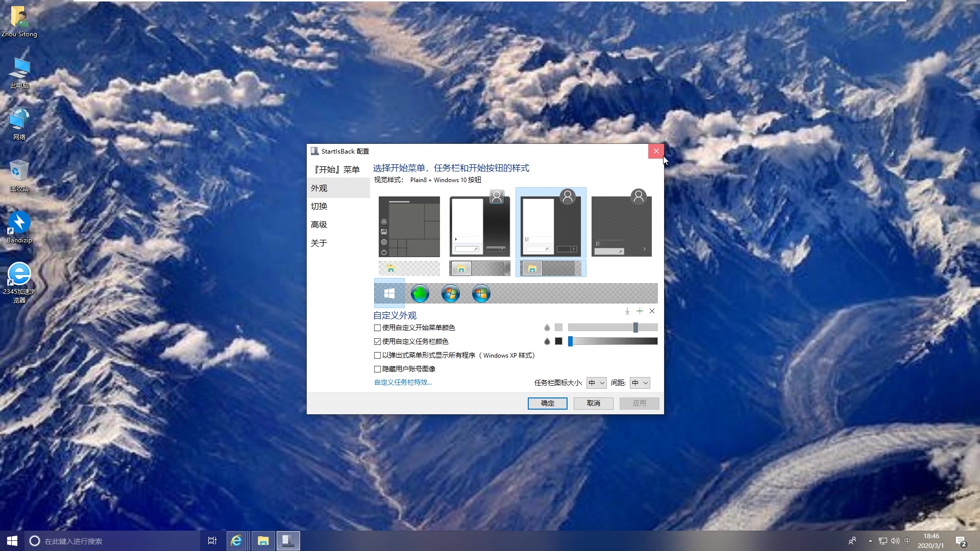Open Zhou Sitong desktop folder icon

pyautogui.click(x=19, y=21)
